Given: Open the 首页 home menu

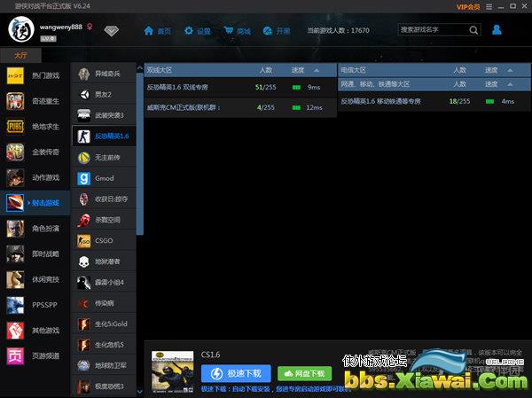Looking at the screenshot, I should 158,31.
